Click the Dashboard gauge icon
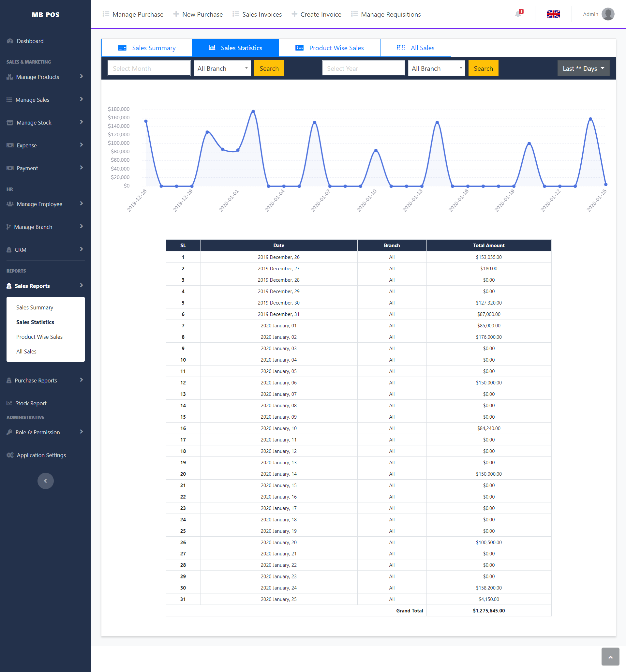Viewport: 626px width, 672px height. coord(10,41)
